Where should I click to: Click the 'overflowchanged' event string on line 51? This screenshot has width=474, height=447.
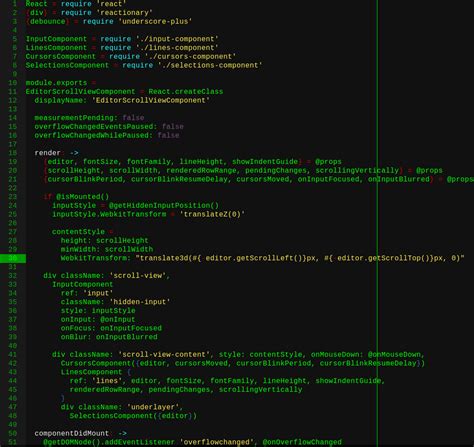click(216, 442)
